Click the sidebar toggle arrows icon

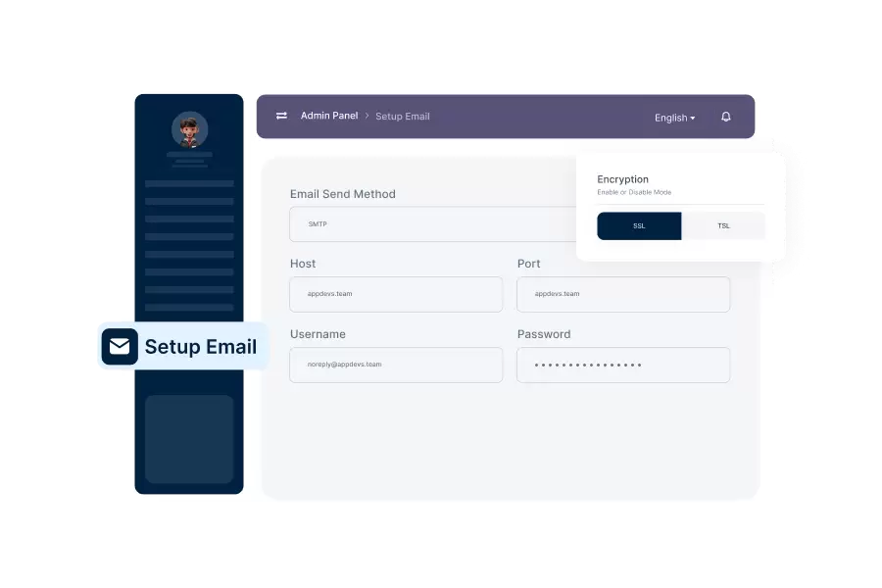click(281, 116)
